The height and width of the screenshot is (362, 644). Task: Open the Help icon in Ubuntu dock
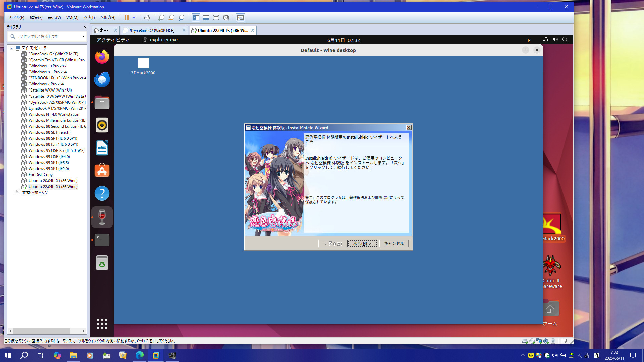coord(102,193)
